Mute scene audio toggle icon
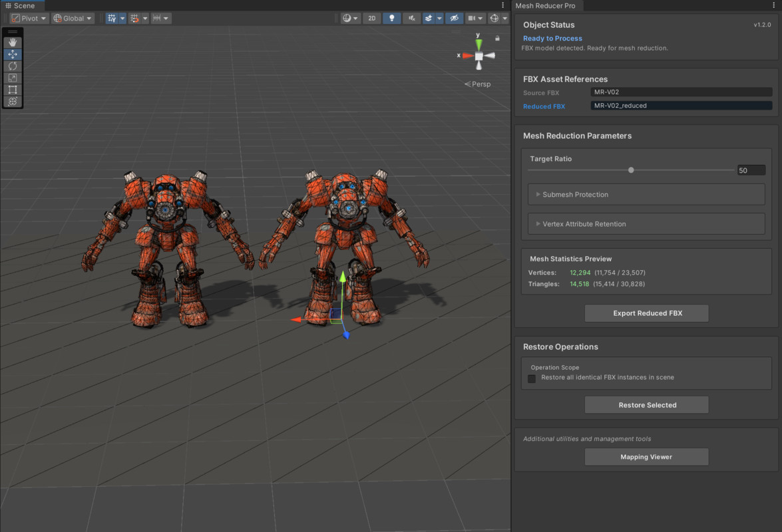The image size is (782, 532). coord(411,19)
